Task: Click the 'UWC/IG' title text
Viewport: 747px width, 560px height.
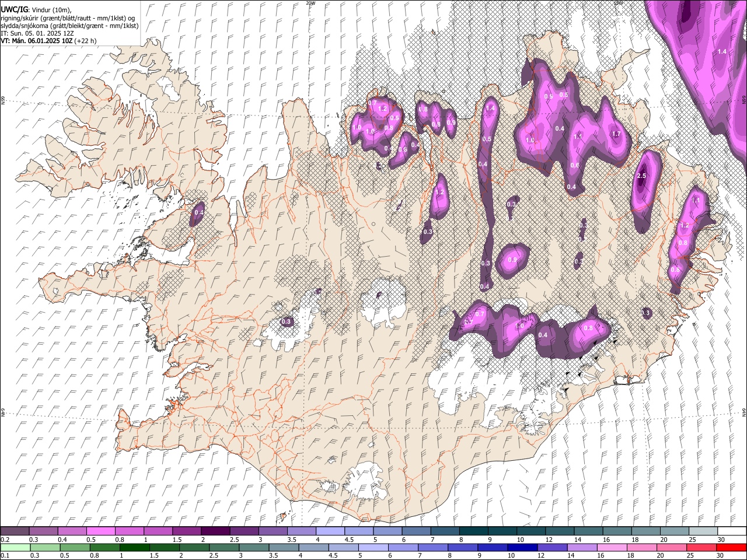Action: click(14, 9)
